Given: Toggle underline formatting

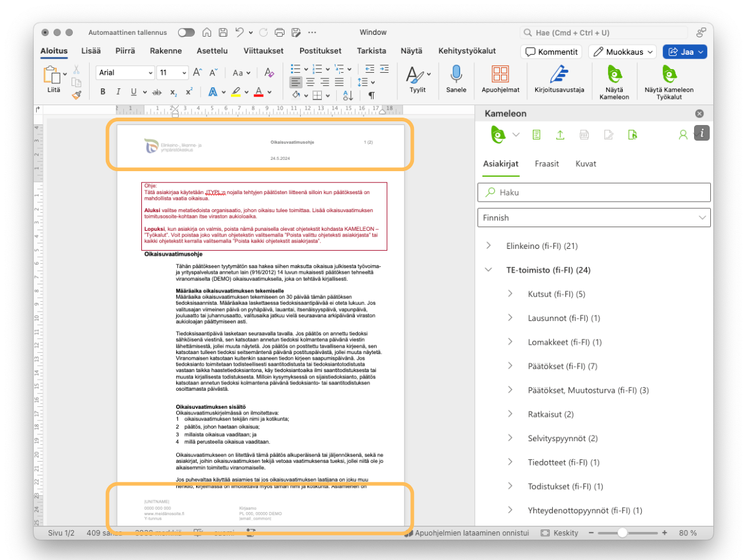Looking at the screenshot, I should pyautogui.click(x=134, y=92).
